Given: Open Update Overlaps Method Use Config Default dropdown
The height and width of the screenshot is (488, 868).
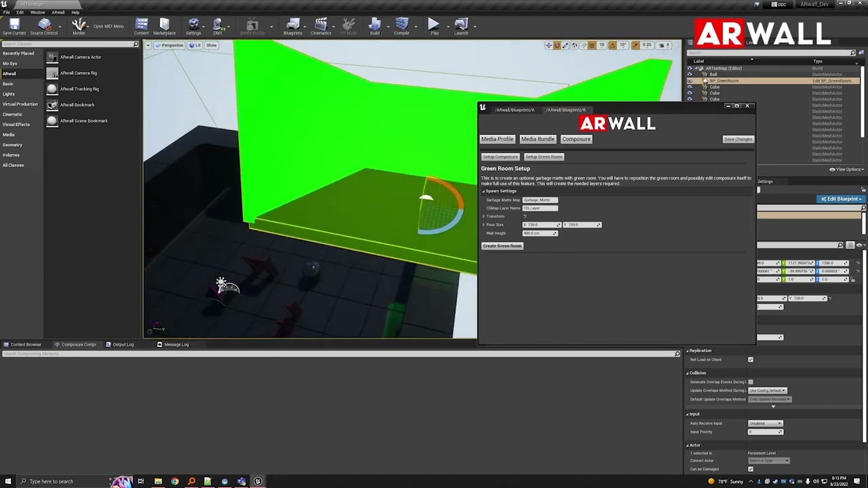Looking at the screenshot, I should (767, 390).
